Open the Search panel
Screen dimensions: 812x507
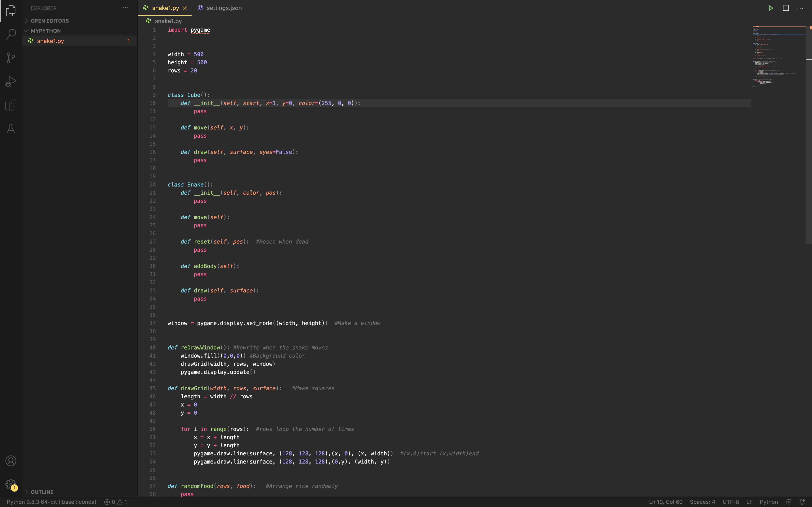tap(10, 34)
